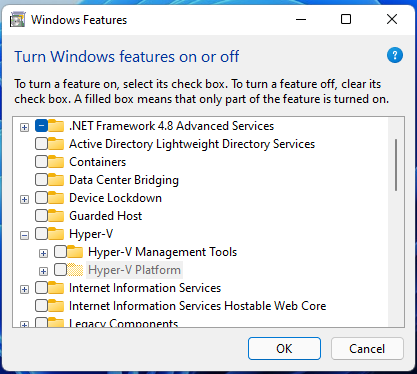Screen dimensions: 417x374
Task: Click the Guarded Host folder icon
Action: pos(56,216)
